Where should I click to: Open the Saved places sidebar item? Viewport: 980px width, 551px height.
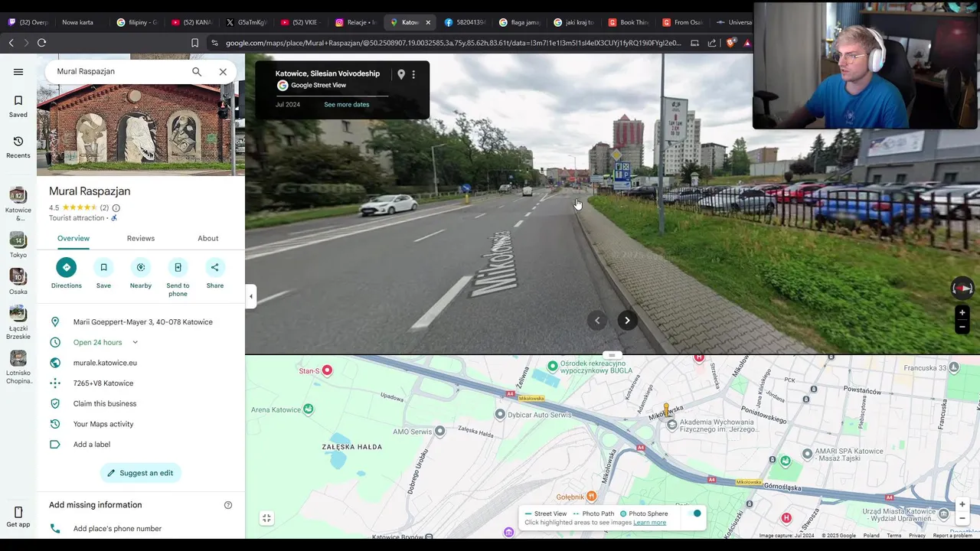[x=18, y=106]
